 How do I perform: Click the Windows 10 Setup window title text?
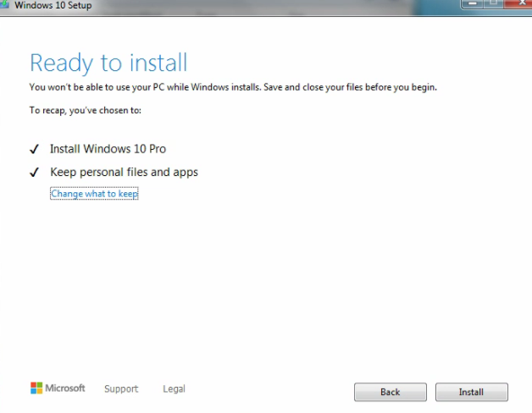click(x=53, y=5)
